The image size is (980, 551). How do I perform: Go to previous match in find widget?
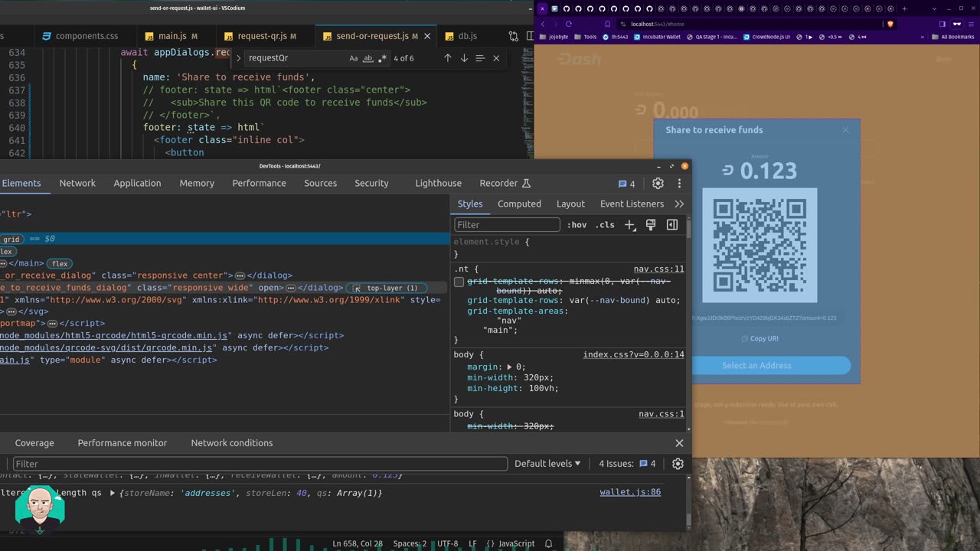point(448,58)
